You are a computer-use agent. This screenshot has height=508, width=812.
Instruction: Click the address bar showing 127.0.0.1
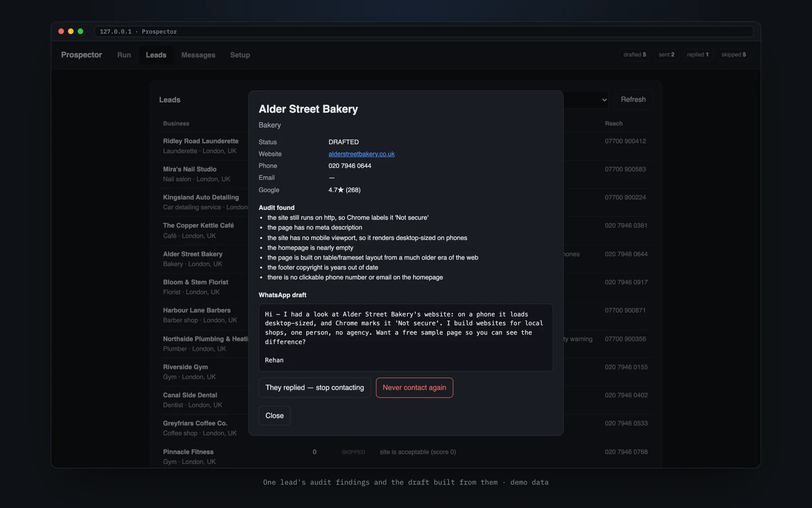pos(424,31)
